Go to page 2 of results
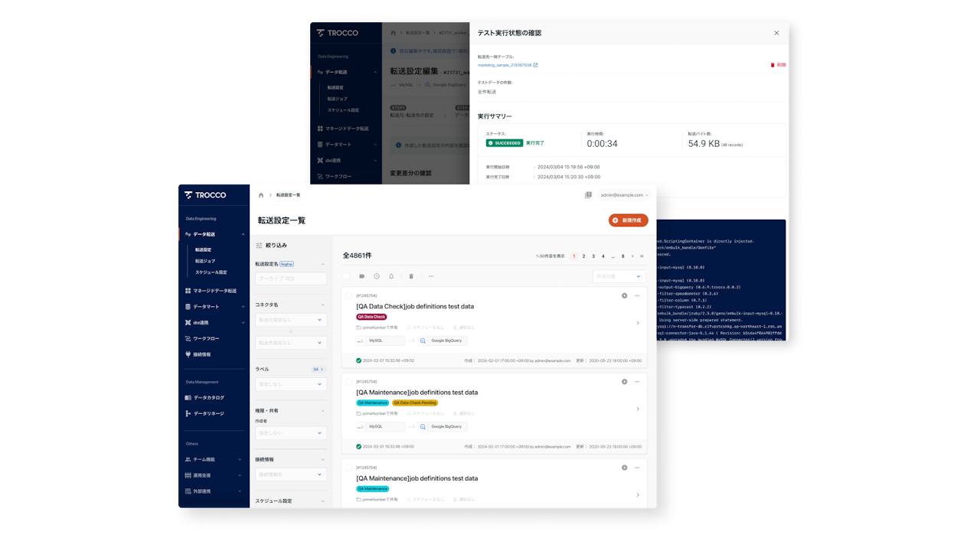980x551 pixels. click(583, 256)
